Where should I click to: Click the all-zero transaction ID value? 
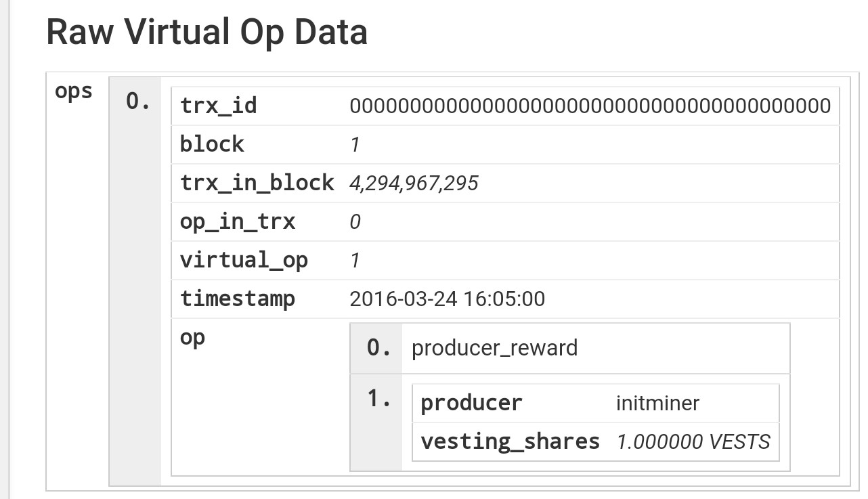click(x=590, y=106)
